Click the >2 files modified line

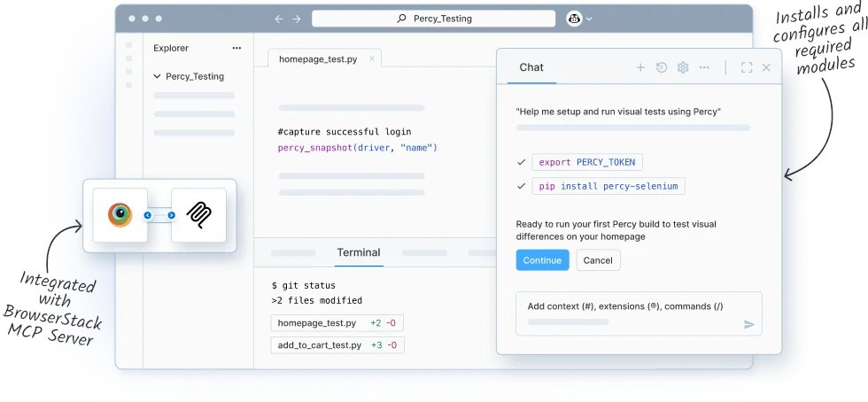[317, 301]
